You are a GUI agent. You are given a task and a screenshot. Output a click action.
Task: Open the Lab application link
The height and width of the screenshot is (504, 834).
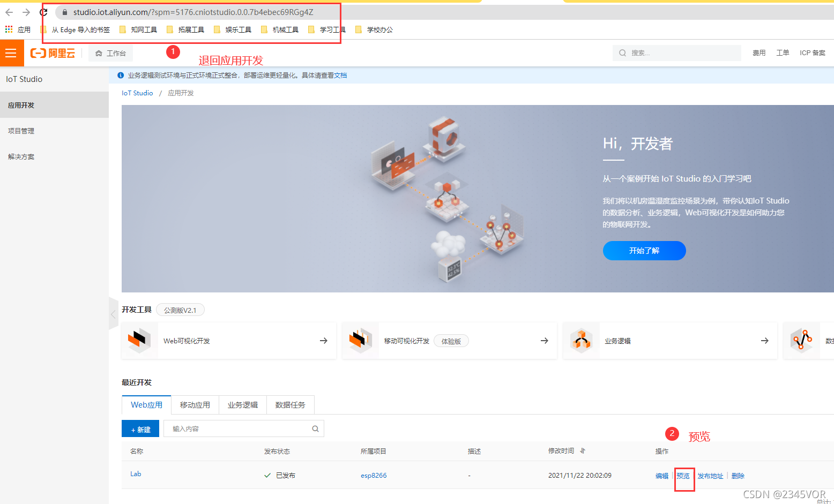136,474
